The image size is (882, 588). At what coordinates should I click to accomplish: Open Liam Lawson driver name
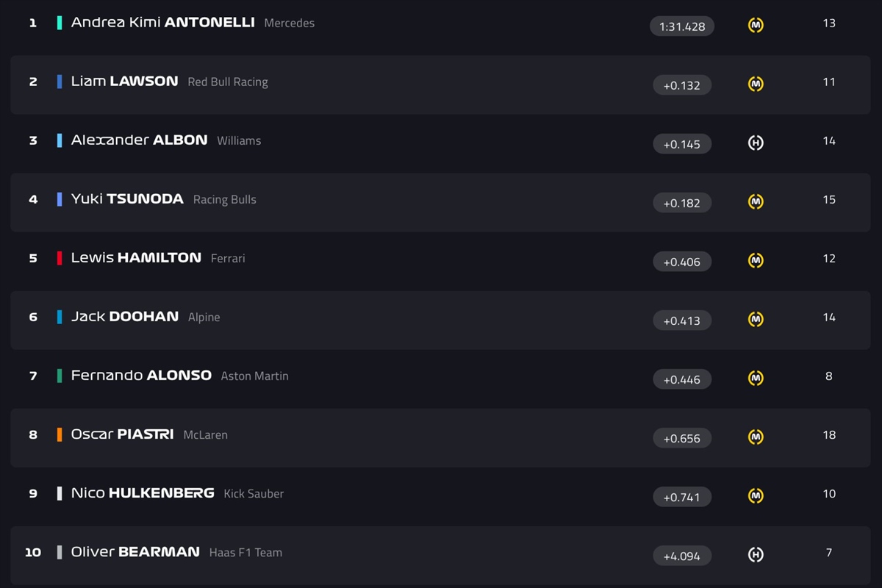click(x=124, y=81)
